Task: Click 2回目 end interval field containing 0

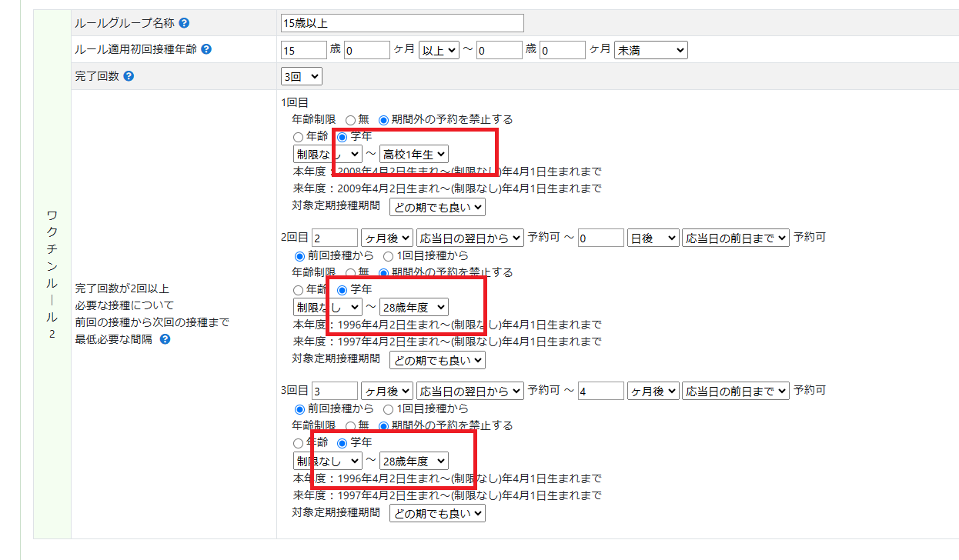Action: pyautogui.click(x=600, y=238)
